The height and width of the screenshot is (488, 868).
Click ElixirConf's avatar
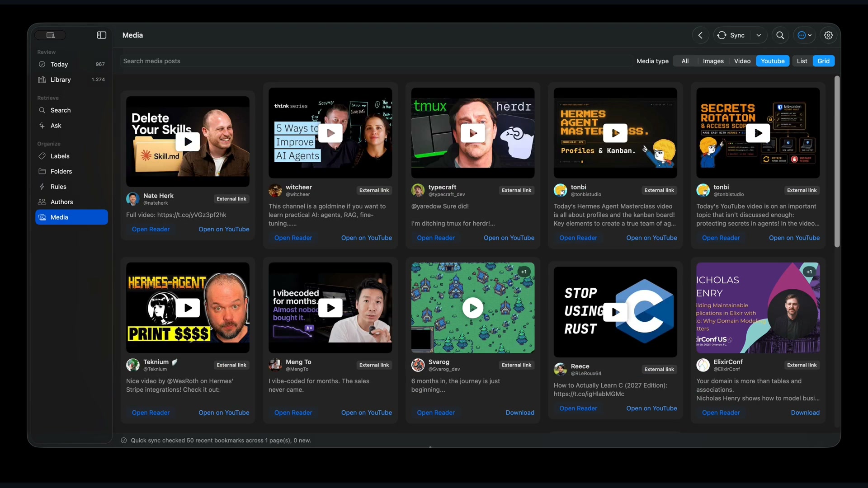click(703, 365)
